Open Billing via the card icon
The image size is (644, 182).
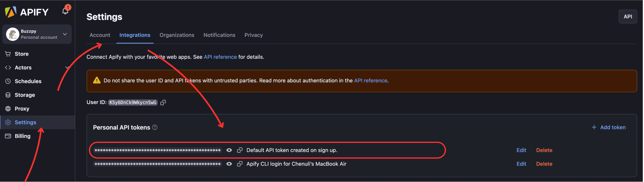coord(8,136)
